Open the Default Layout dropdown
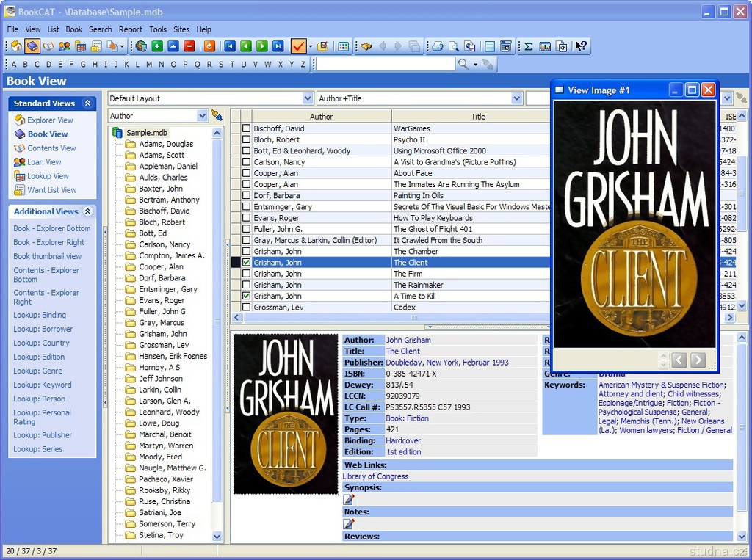 click(308, 98)
